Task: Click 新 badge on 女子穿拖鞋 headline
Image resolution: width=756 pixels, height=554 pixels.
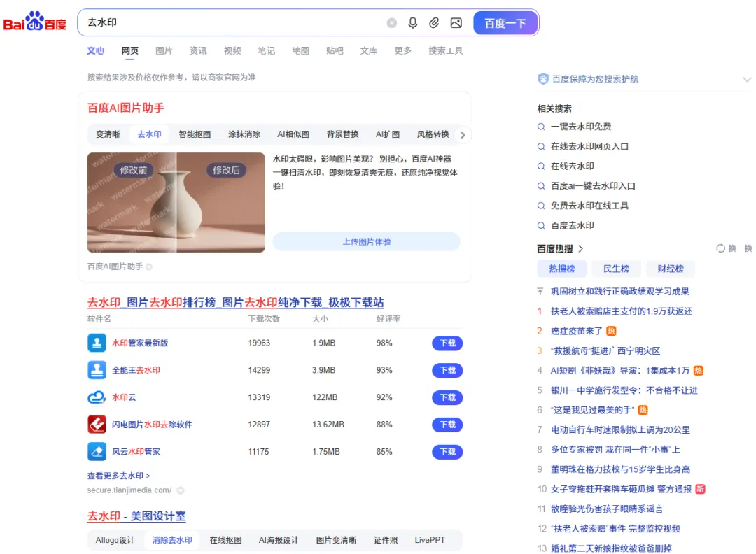Action: (701, 489)
